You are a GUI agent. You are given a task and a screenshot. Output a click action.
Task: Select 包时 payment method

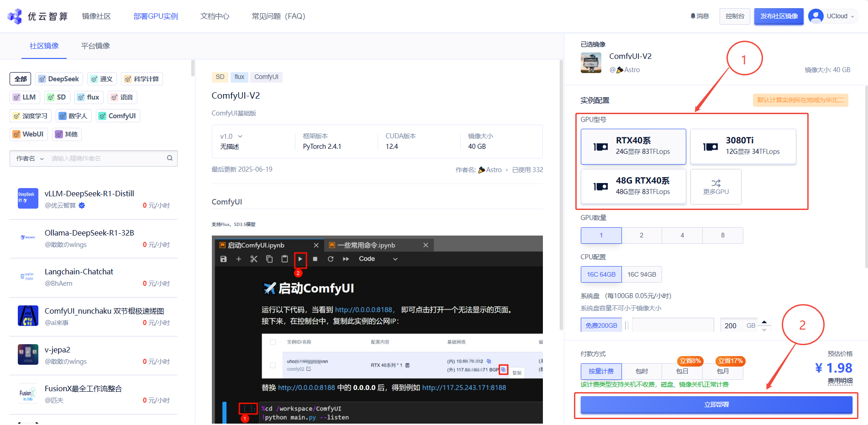click(x=642, y=371)
